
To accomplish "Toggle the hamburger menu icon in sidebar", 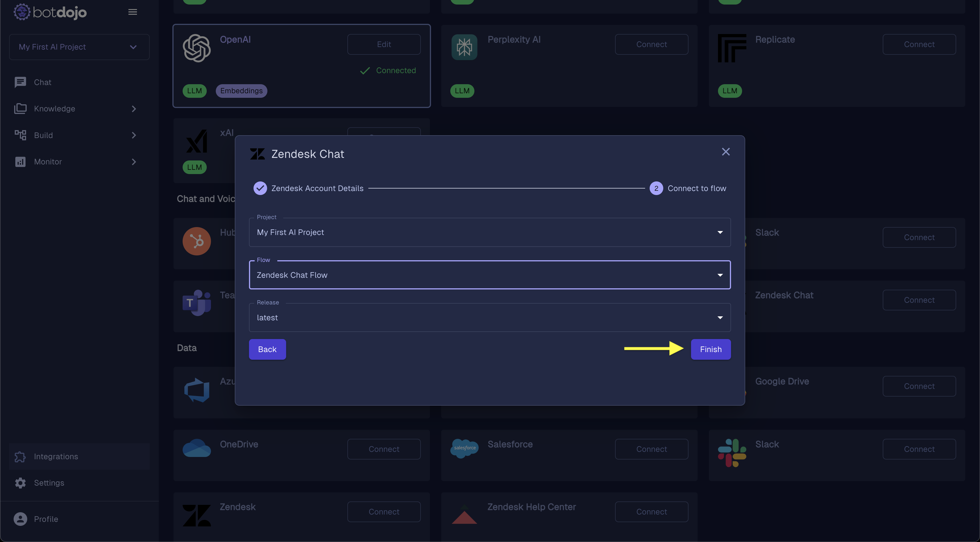I will click(132, 12).
